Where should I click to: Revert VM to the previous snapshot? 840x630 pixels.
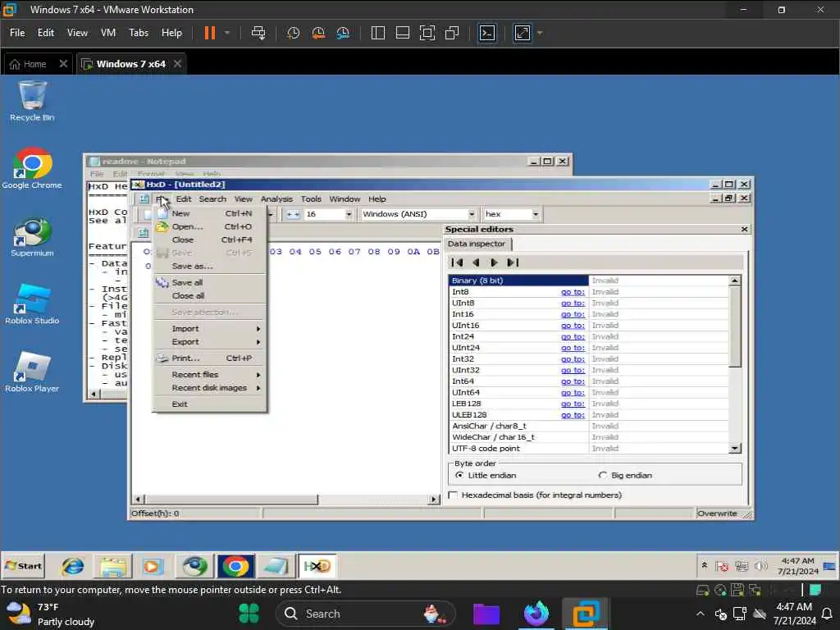318,33
